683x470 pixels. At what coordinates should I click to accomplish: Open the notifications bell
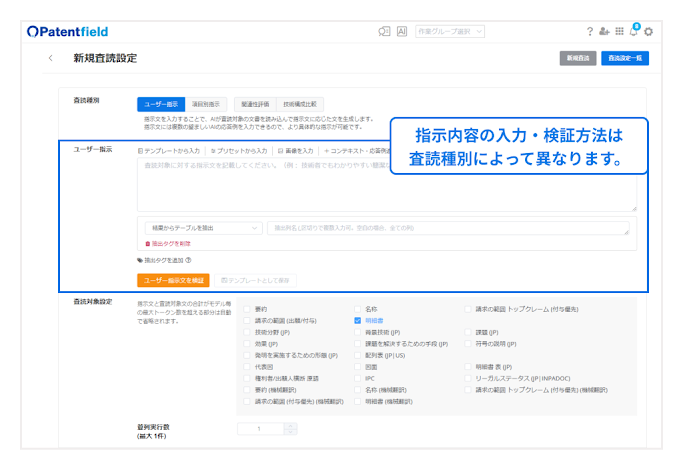(x=634, y=32)
